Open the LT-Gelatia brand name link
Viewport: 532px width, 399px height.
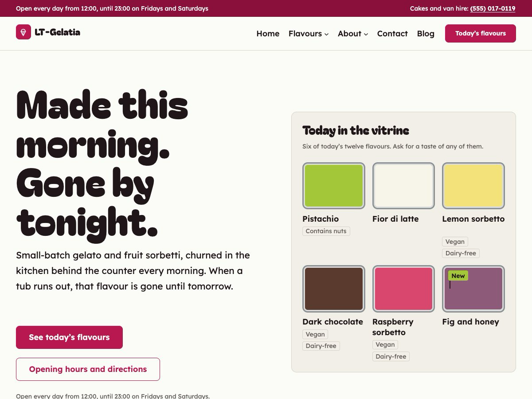click(x=57, y=32)
